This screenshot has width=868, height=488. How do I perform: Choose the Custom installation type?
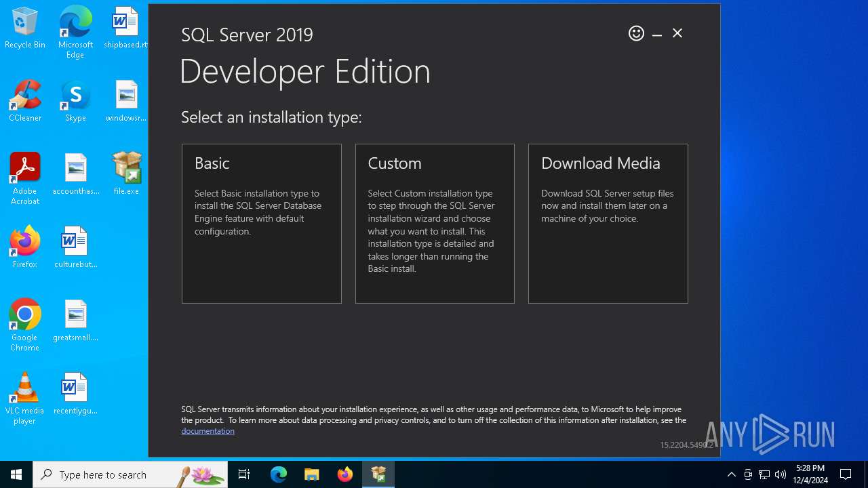[435, 223]
